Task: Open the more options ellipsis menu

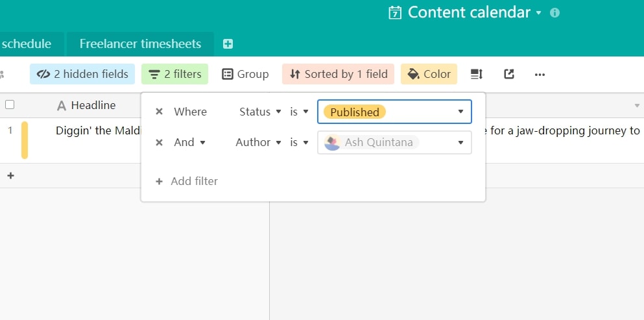Action: click(x=540, y=74)
